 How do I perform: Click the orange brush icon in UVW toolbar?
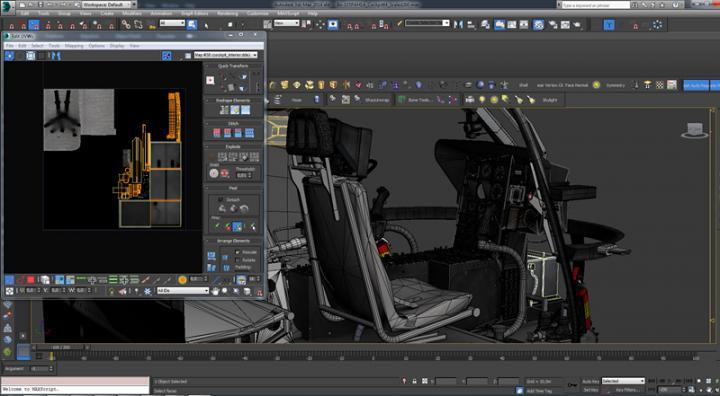[x=146, y=279]
